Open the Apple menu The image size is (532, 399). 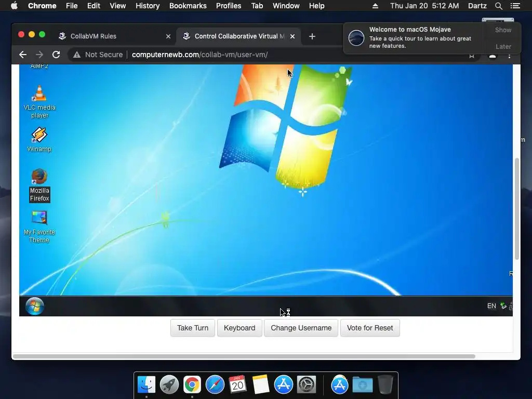[x=14, y=6]
